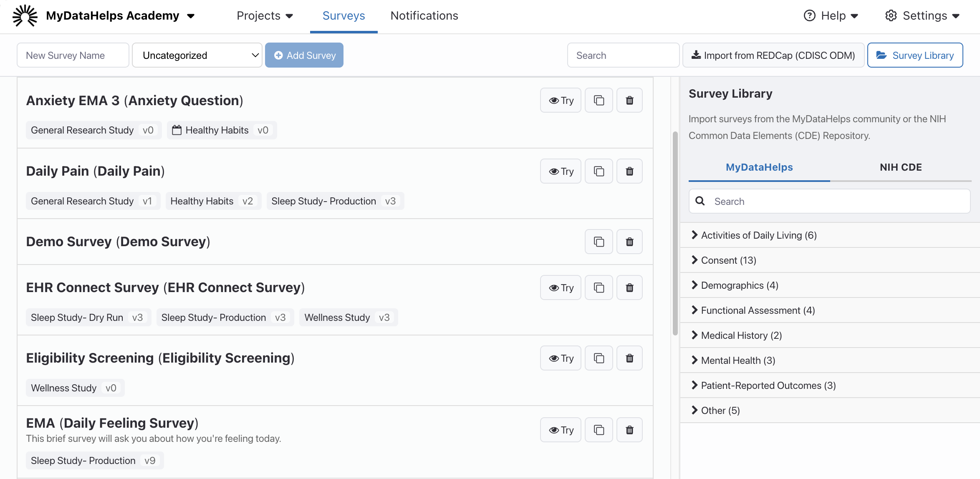Preview the Daily Pain survey with Try
Image resolution: width=980 pixels, height=479 pixels.
pyautogui.click(x=561, y=171)
